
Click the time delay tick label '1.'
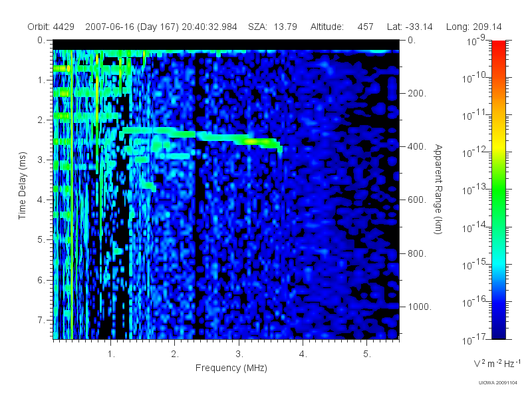(x=41, y=80)
